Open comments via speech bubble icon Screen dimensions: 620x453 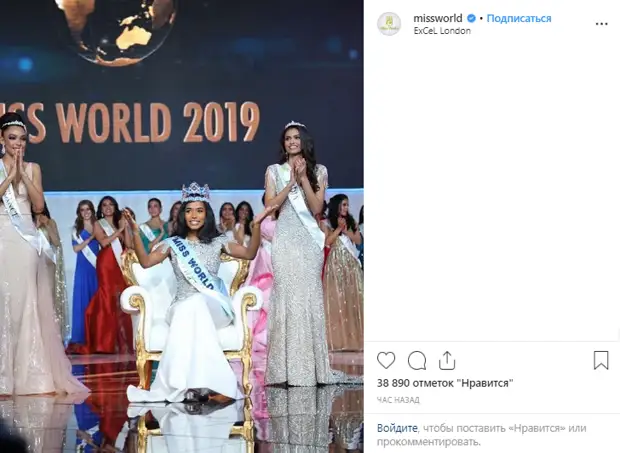click(417, 361)
